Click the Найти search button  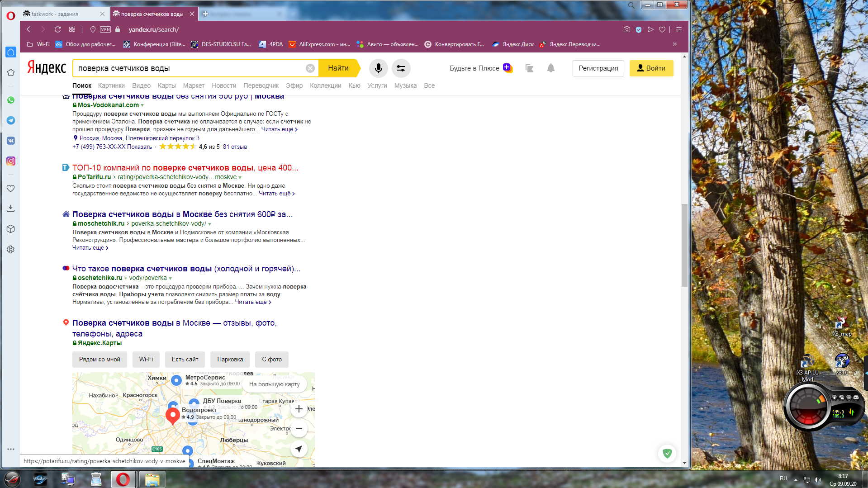(x=338, y=68)
